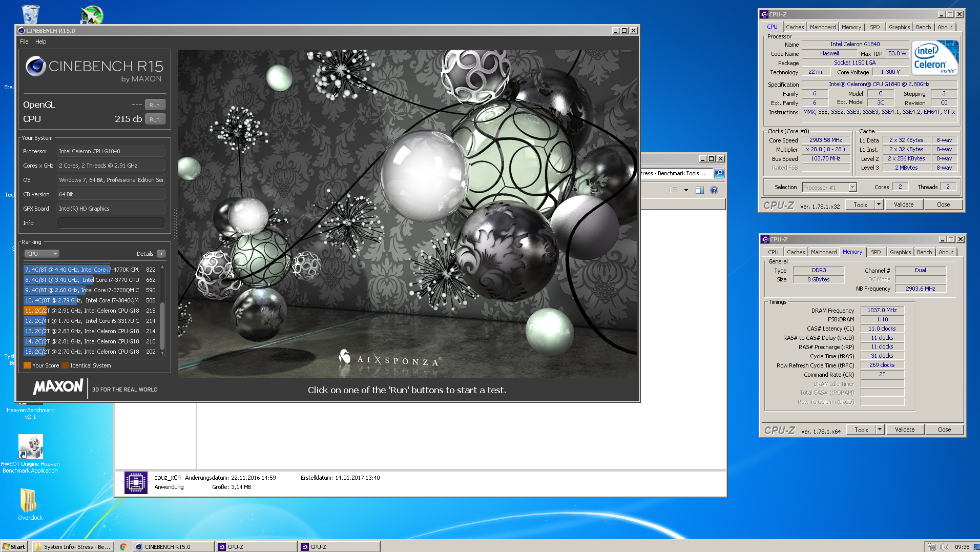Click Validate in upper CPU-Z window
Viewport: 980px width, 552px height.
tap(904, 205)
